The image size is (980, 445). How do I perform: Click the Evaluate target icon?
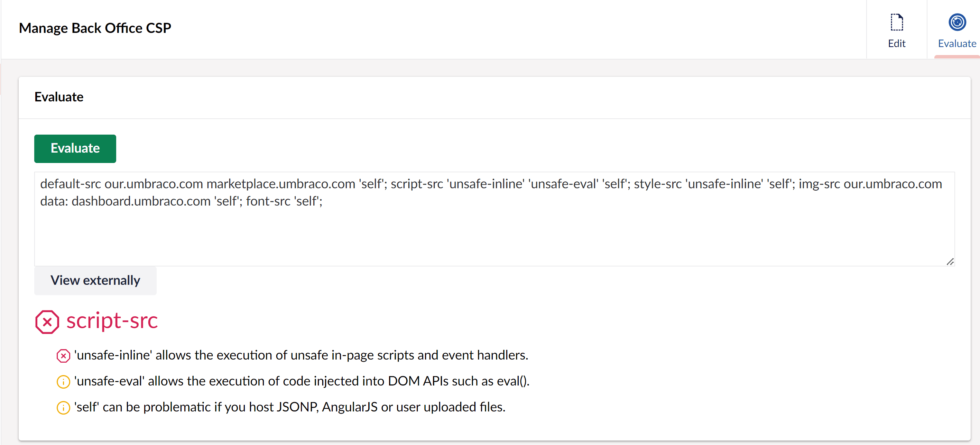pyautogui.click(x=957, y=22)
